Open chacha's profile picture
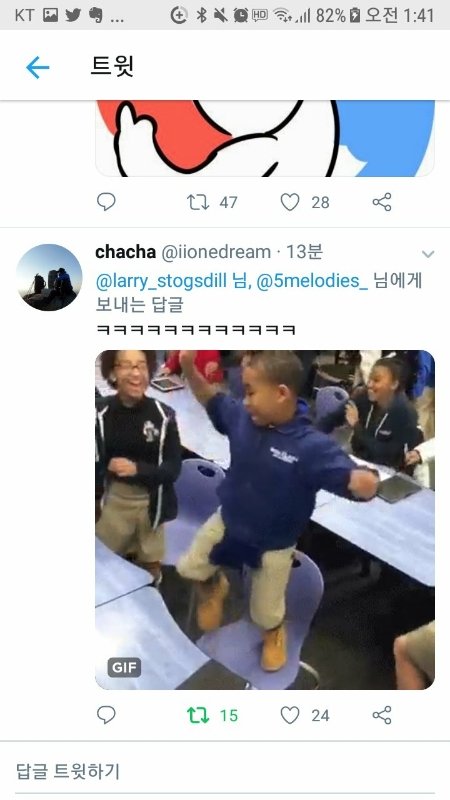This screenshot has width=450, height=800. pyautogui.click(x=49, y=277)
